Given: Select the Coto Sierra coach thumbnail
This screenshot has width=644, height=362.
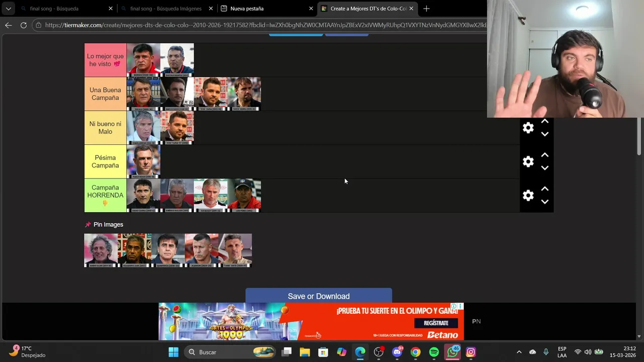Looking at the screenshot, I should pyautogui.click(x=244, y=94).
